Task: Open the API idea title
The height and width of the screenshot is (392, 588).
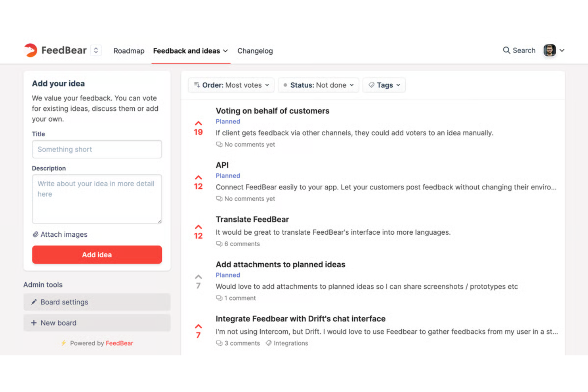Action: point(222,165)
